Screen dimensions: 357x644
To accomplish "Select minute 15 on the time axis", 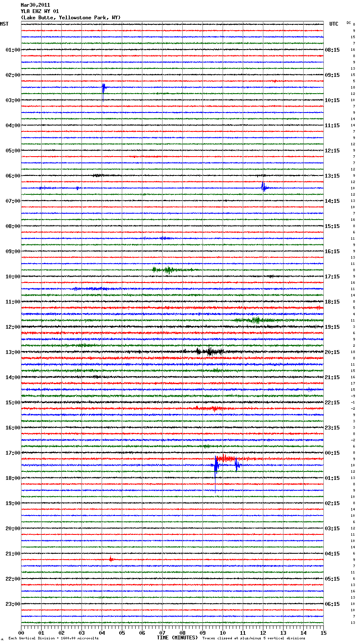I will pos(323,633).
